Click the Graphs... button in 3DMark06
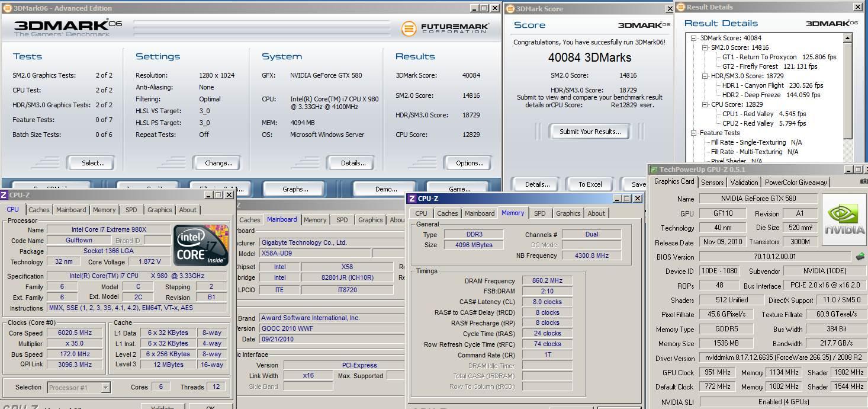This screenshot has height=409, width=868. point(295,188)
